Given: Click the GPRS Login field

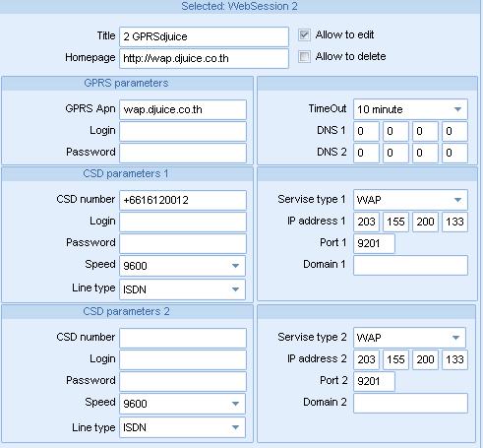Looking at the screenshot, I should pos(183,131).
